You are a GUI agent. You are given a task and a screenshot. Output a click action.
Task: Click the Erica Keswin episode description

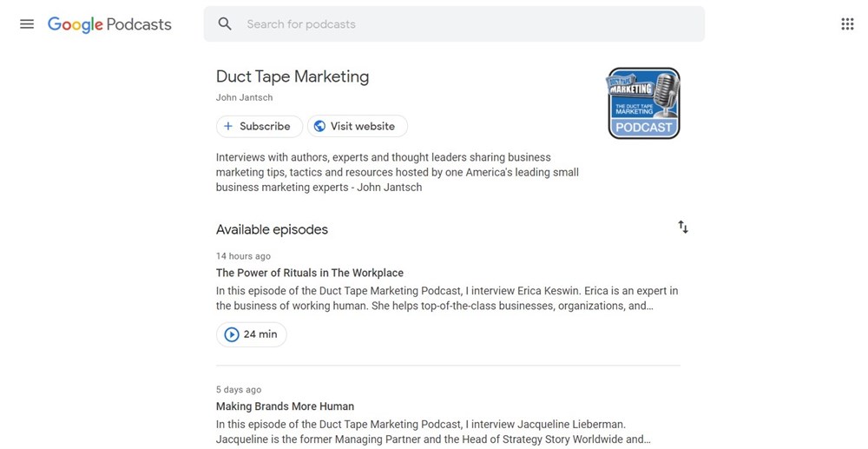point(447,298)
